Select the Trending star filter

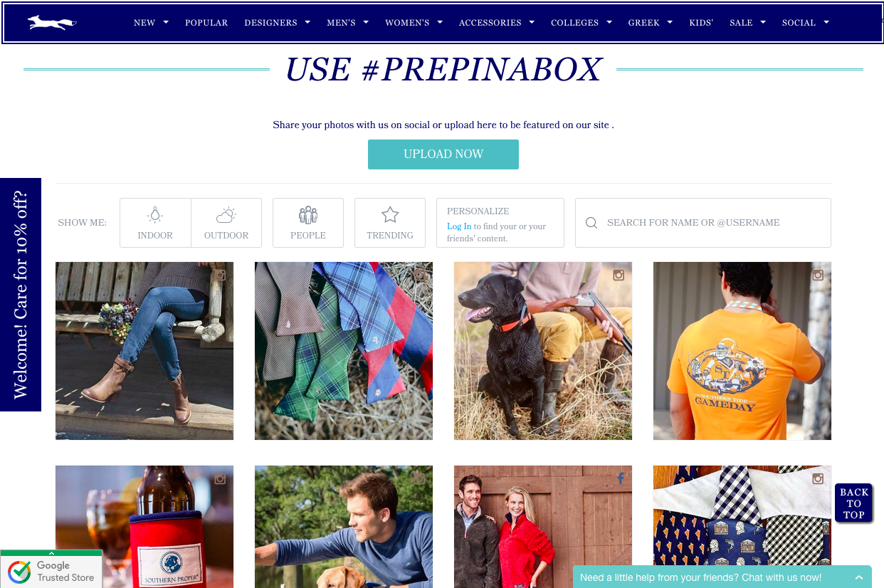click(x=390, y=223)
